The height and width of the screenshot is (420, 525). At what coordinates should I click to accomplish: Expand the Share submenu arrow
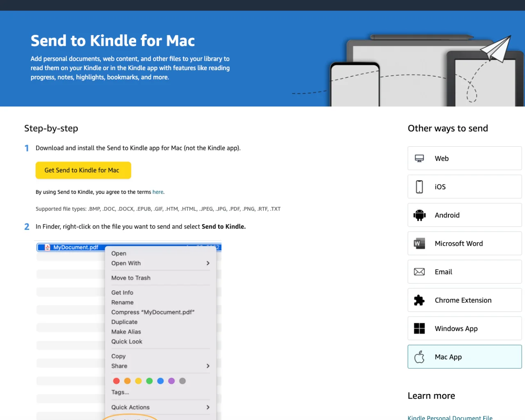tap(208, 366)
